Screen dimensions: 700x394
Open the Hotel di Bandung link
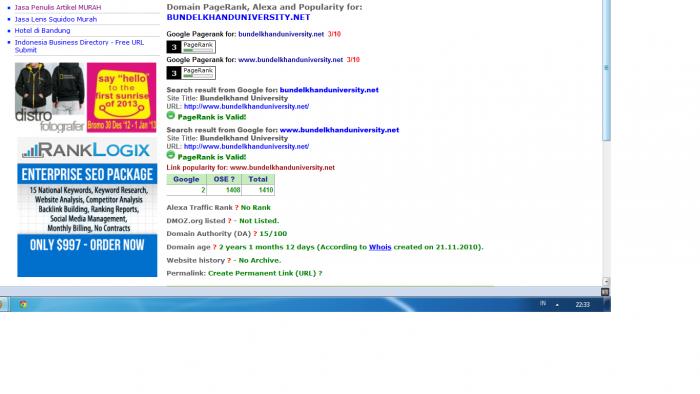coord(42,30)
